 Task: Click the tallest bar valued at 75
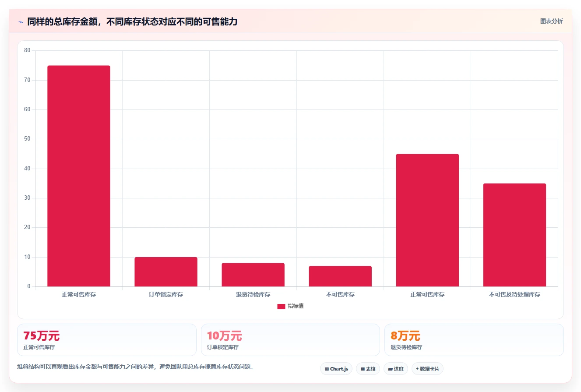click(79, 176)
